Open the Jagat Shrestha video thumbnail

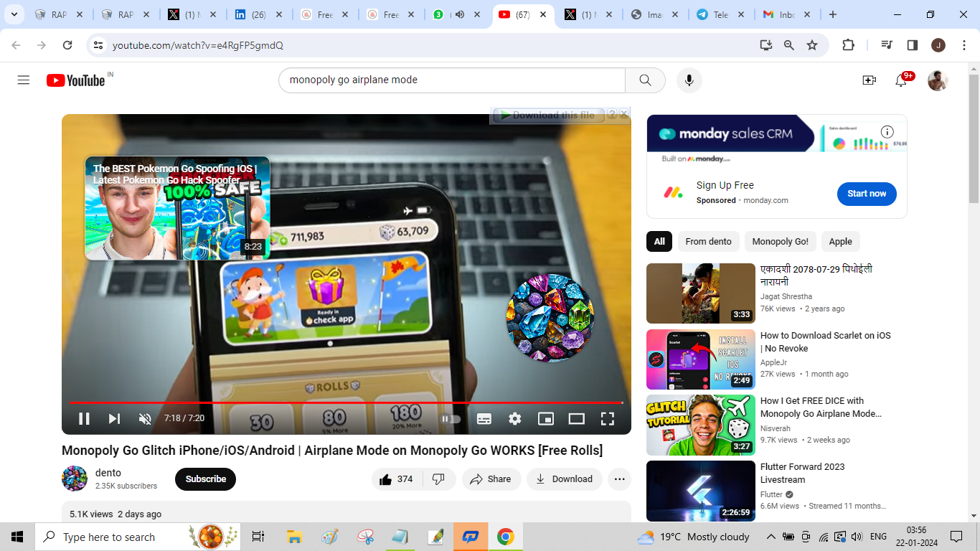coord(701,293)
